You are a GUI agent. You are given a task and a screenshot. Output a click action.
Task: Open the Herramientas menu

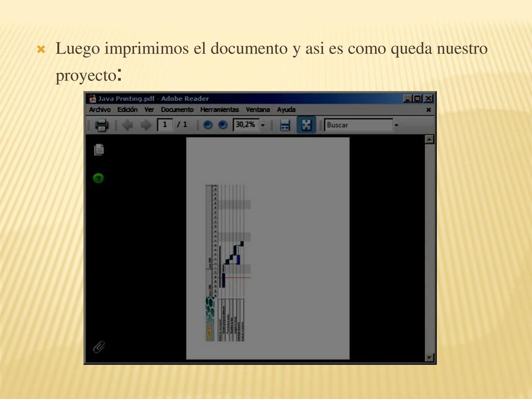point(220,110)
